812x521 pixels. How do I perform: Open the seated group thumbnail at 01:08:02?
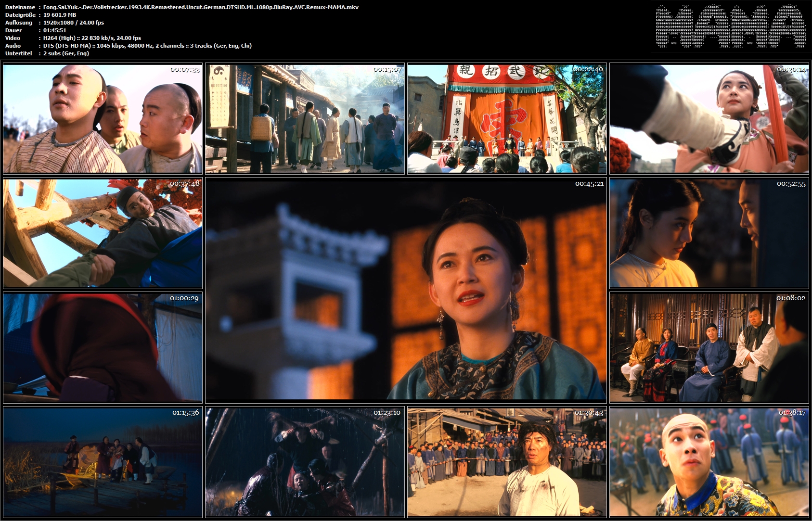(x=709, y=347)
